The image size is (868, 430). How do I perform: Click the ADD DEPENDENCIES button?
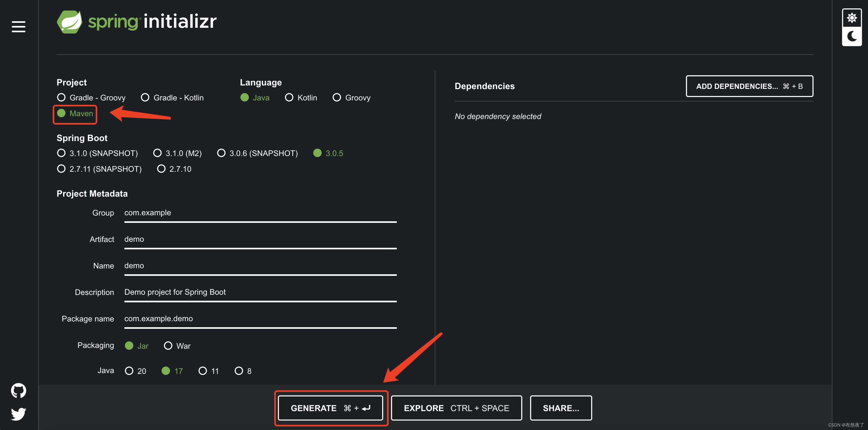(749, 86)
